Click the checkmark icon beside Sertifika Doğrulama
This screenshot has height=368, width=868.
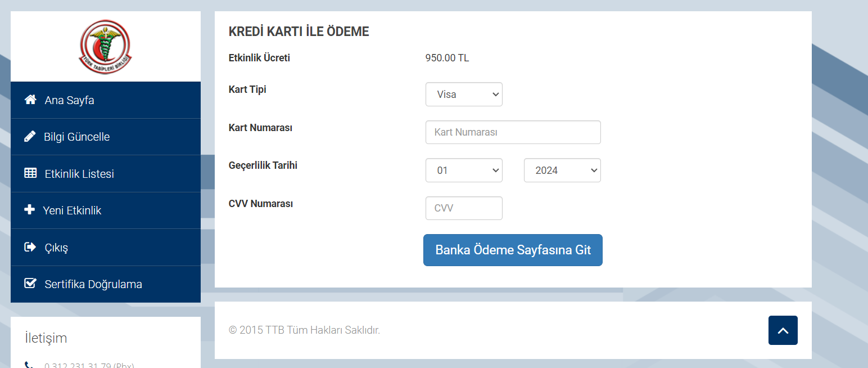coord(30,284)
